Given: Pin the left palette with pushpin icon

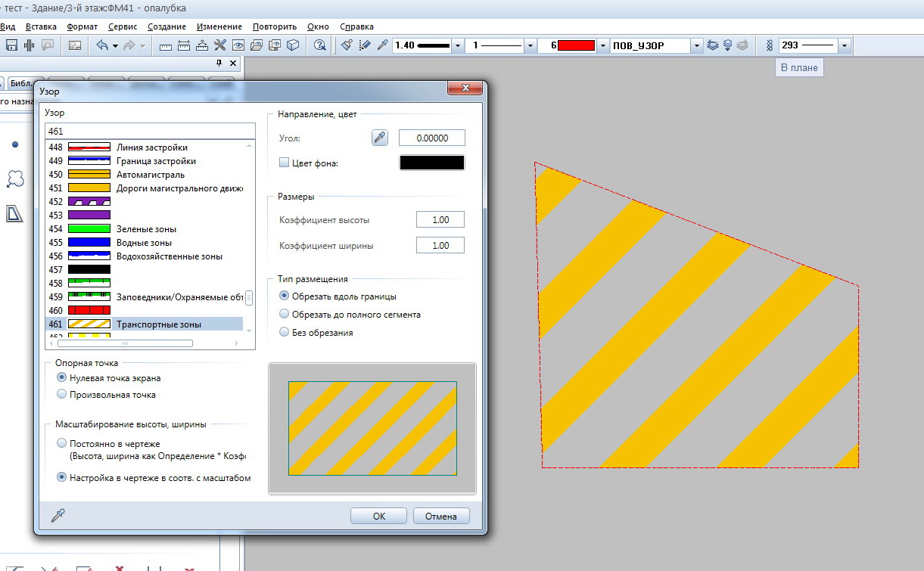Looking at the screenshot, I should pos(219,63).
